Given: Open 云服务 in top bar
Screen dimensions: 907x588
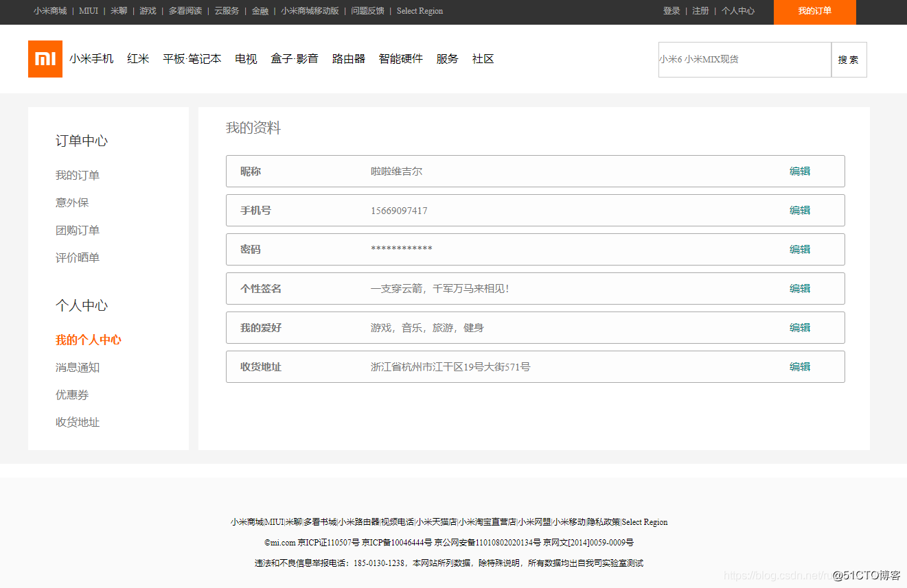Looking at the screenshot, I should (x=227, y=11).
